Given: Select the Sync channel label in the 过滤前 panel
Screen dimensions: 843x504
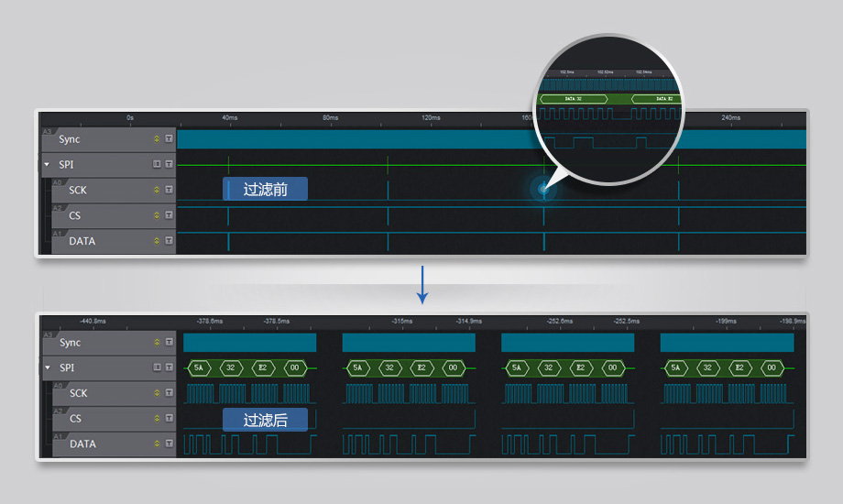Looking at the screenshot, I should (x=70, y=139).
